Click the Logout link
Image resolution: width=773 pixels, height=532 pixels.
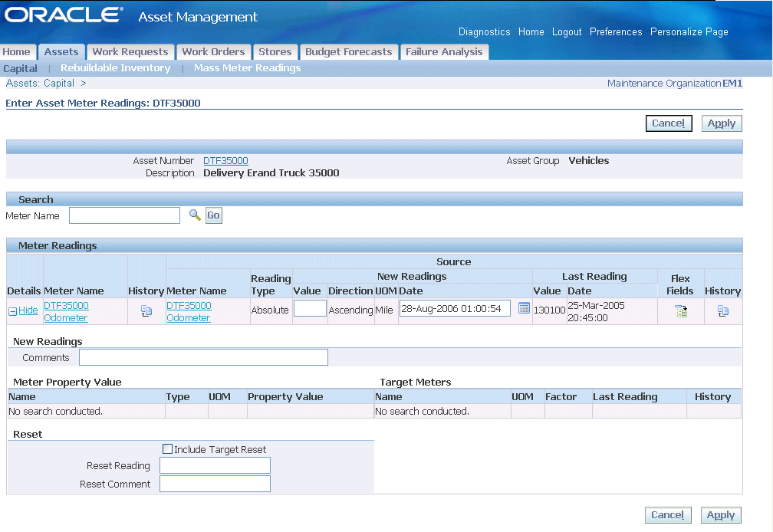pos(567,31)
